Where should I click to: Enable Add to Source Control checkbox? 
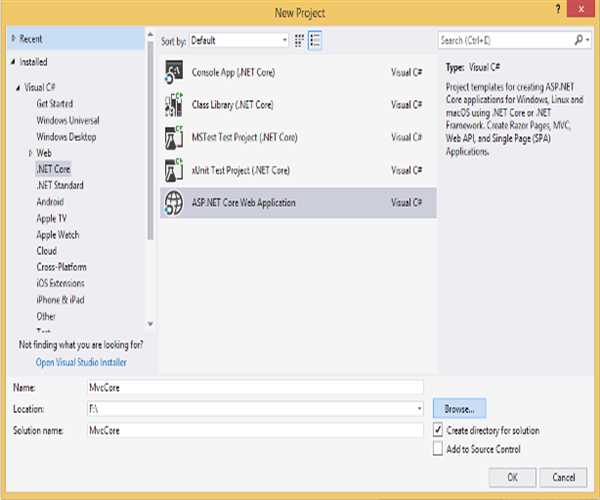point(438,449)
